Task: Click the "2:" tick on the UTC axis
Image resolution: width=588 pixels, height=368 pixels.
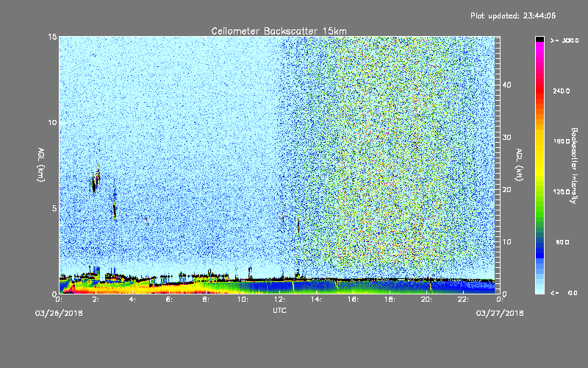Action: 96,300
